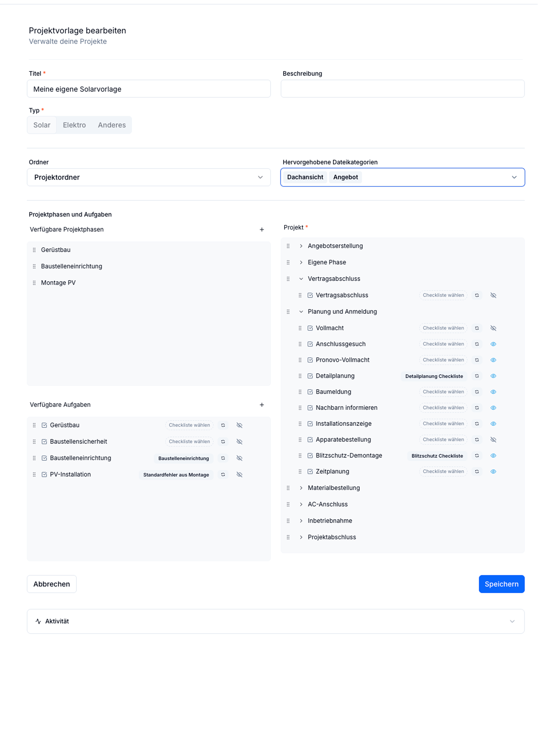Add a new available task with plus icon
Image resolution: width=543 pixels, height=756 pixels.
(x=262, y=405)
